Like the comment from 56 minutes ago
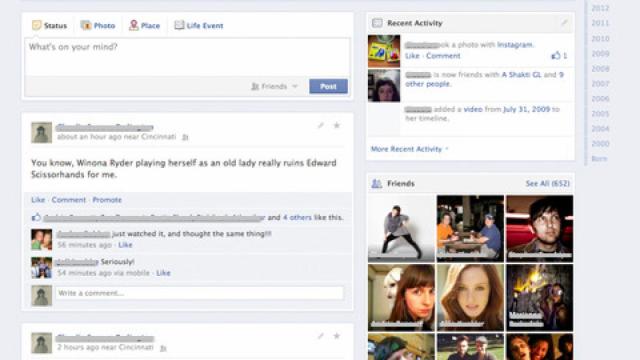Screen dimensions: 640x360 (x=125, y=245)
